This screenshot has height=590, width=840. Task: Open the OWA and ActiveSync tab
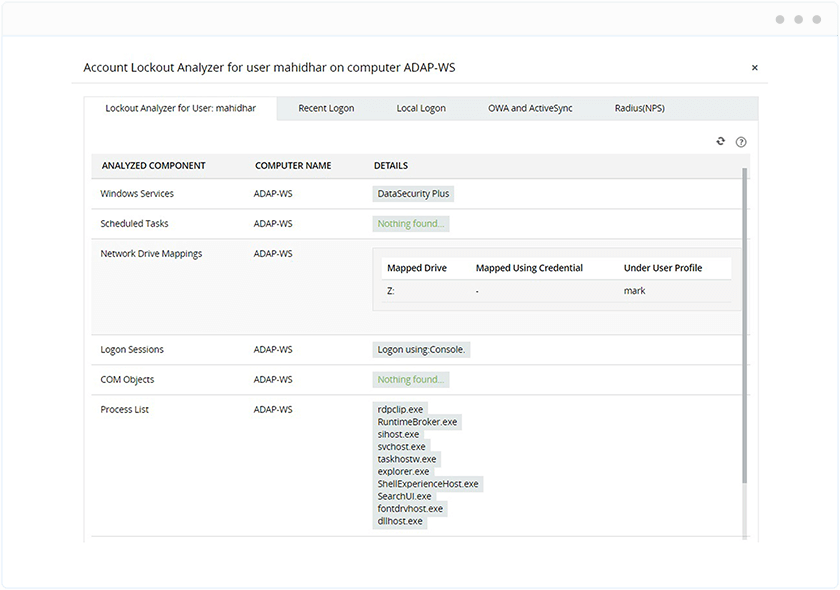click(x=530, y=108)
